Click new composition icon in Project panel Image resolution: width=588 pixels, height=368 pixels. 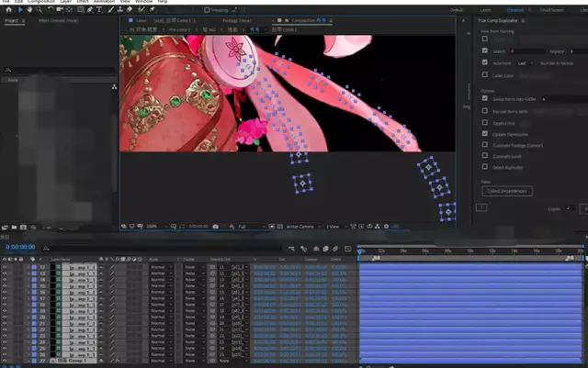click(23, 227)
